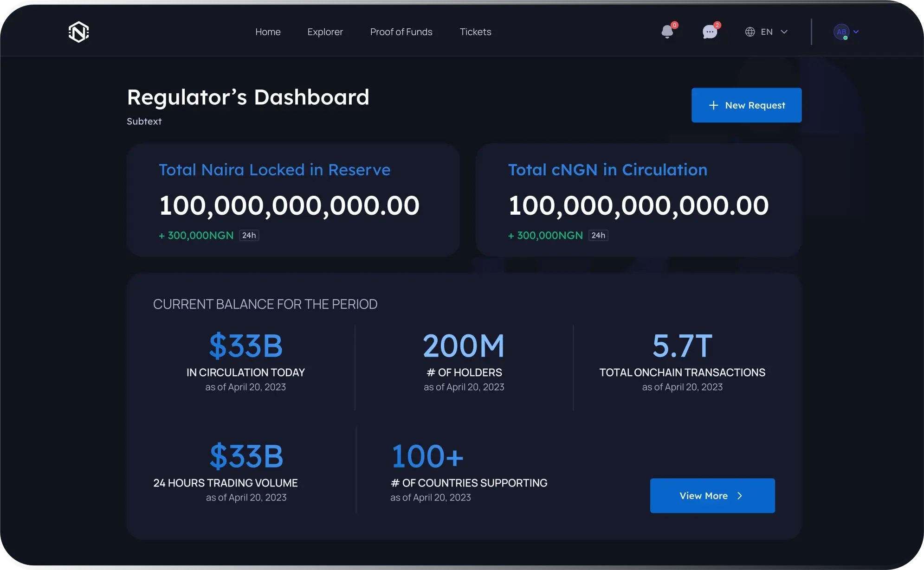Viewport: 924px width, 570px height.
Task: Select the Total cNGN in Circulation card
Action: [x=638, y=200]
